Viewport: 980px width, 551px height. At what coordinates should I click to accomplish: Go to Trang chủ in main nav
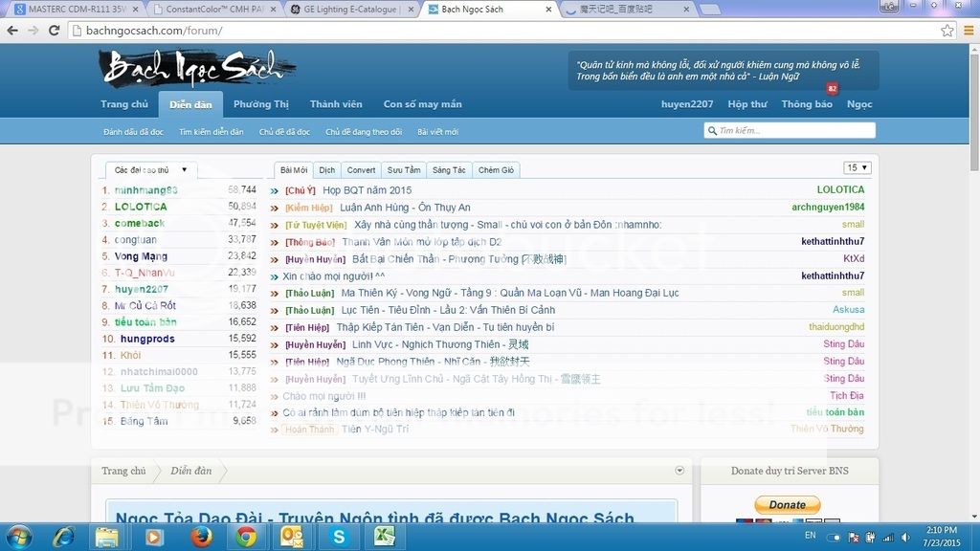124,104
